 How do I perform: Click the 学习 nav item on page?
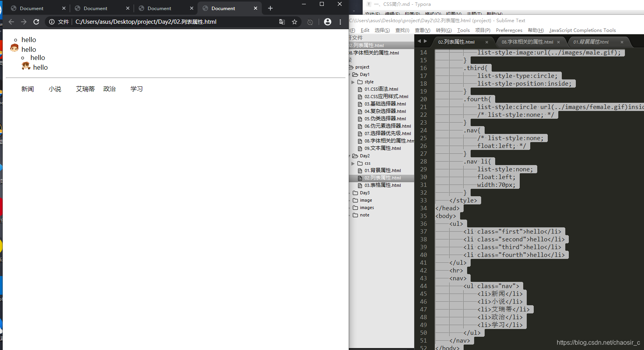click(x=137, y=89)
